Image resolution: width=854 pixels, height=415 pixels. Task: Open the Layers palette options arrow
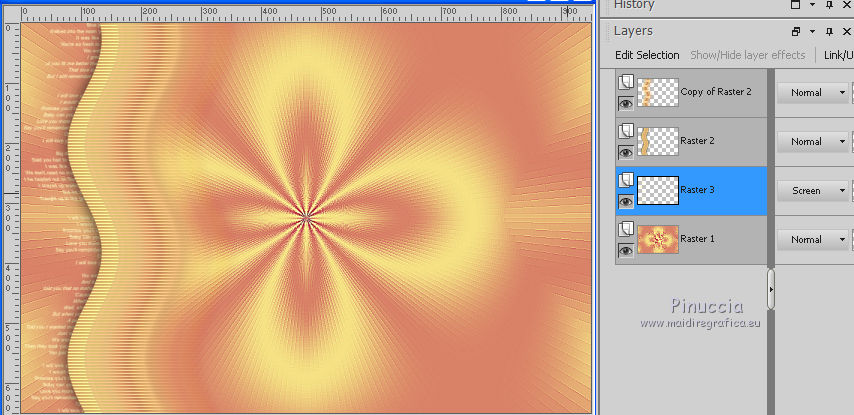click(813, 32)
